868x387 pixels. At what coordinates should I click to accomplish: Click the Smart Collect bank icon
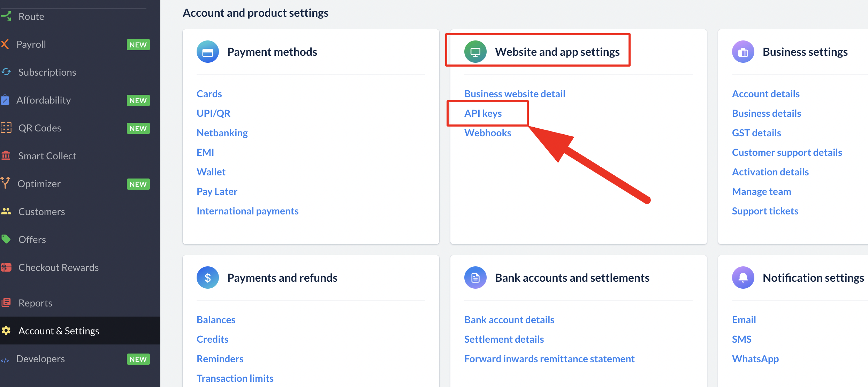(6, 155)
